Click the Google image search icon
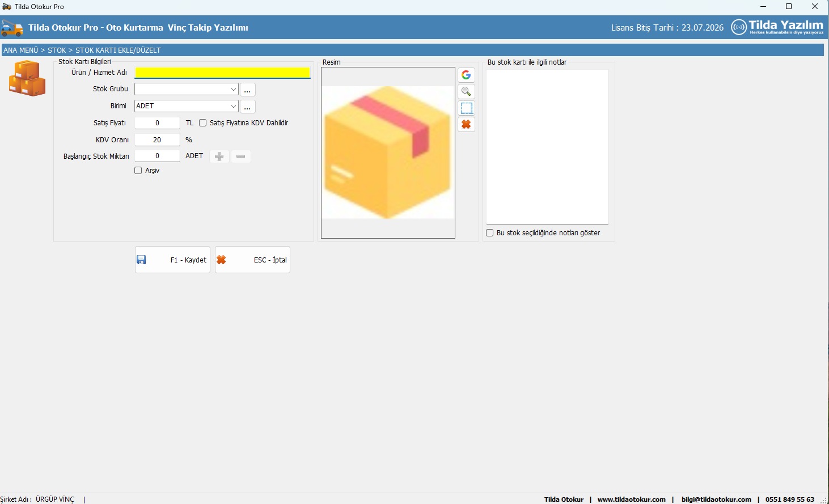 tap(466, 75)
